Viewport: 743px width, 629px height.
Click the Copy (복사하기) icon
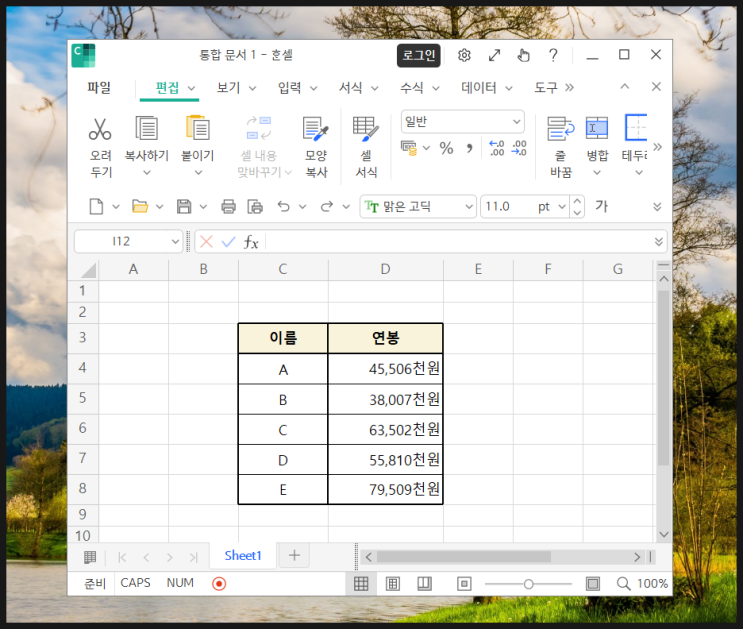[x=146, y=128]
